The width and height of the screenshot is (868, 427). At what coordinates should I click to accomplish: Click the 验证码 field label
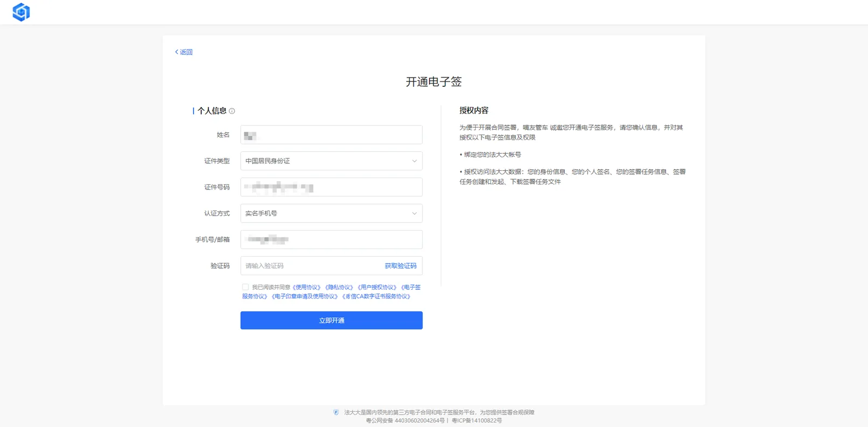pyautogui.click(x=220, y=266)
